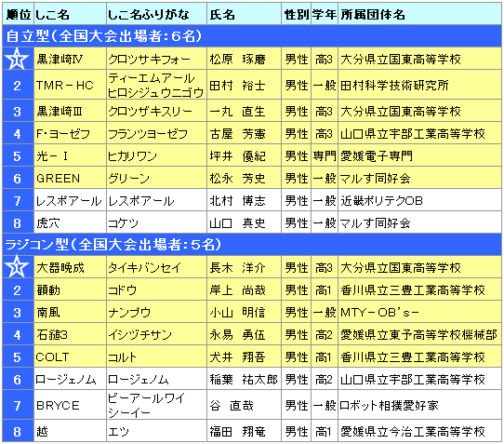Click the 所属団体名 column header
The image size is (504, 444).
coord(419,14)
